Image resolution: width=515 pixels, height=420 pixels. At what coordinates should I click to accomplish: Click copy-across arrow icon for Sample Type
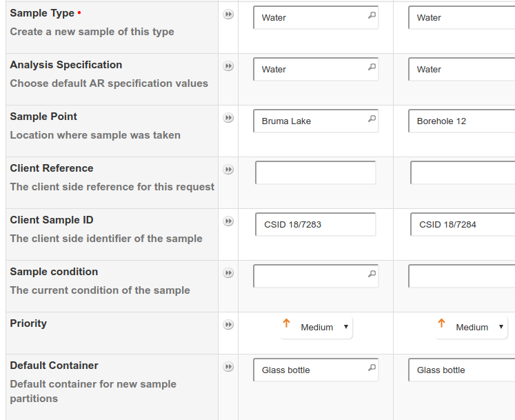pos(228,14)
